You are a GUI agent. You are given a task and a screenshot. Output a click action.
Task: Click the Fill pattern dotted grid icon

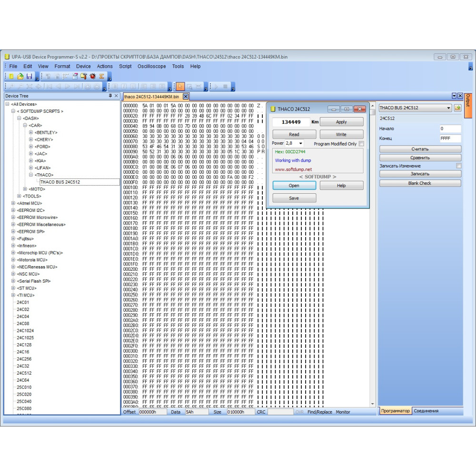pyautogui.click(x=66, y=76)
